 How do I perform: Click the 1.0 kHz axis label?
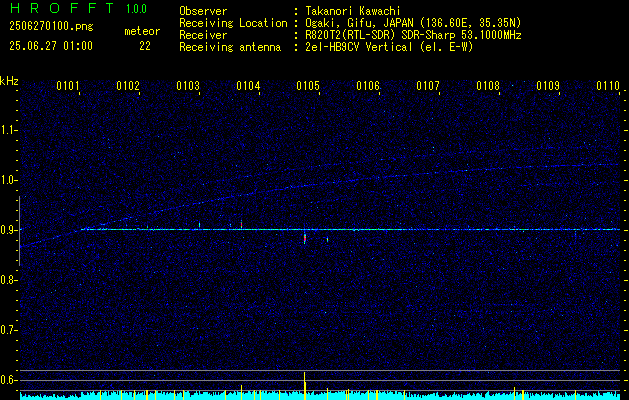click(8, 181)
